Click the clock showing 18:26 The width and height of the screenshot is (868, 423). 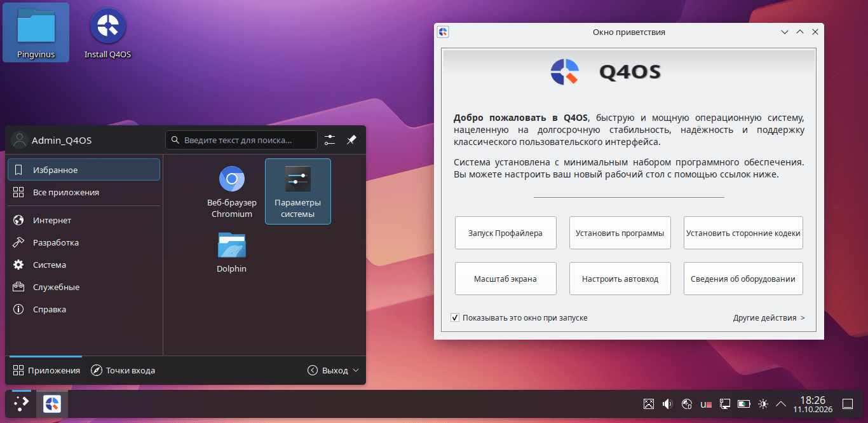point(813,404)
